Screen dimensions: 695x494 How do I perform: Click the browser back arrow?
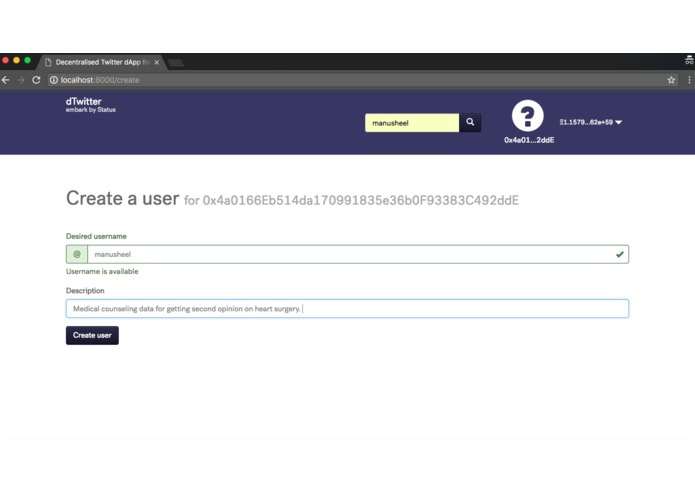6,80
